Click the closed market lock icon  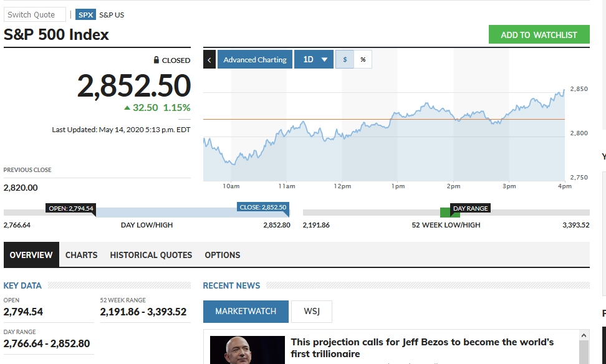pos(156,60)
